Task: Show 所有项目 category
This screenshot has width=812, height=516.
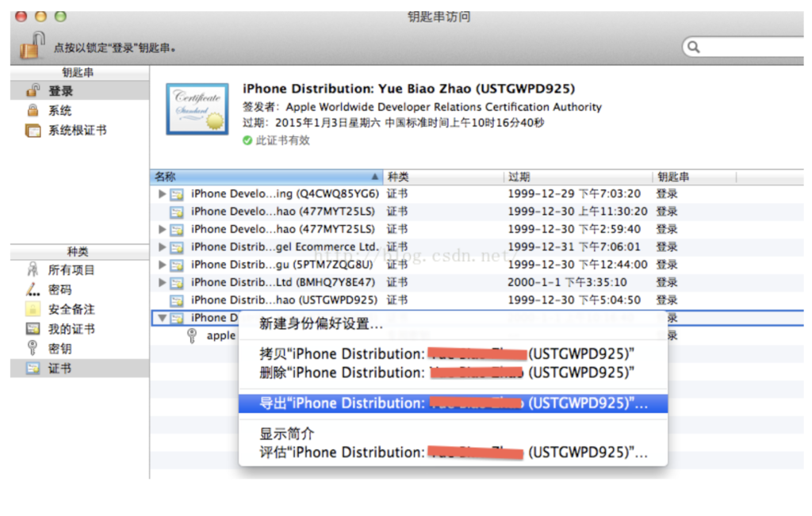Action: [x=80, y=270]
